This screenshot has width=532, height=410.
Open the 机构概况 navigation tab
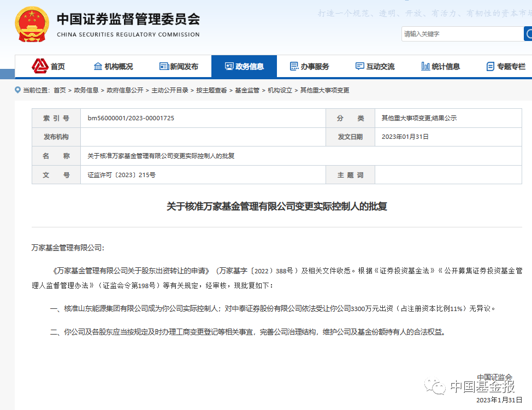point(113,66)
